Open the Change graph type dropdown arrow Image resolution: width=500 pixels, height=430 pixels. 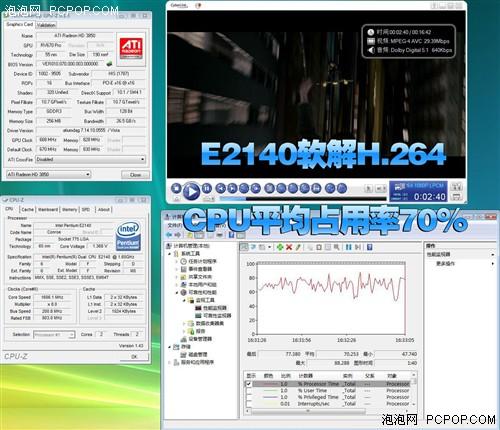point(269,247)
